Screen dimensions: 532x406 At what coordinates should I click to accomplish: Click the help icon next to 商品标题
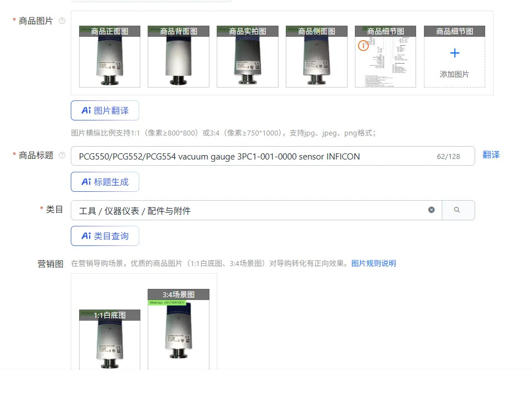point(62,155)
